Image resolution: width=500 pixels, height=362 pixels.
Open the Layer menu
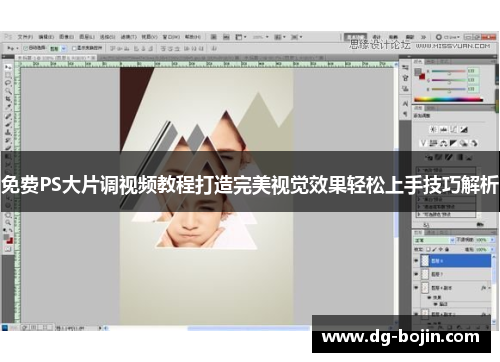87,37
